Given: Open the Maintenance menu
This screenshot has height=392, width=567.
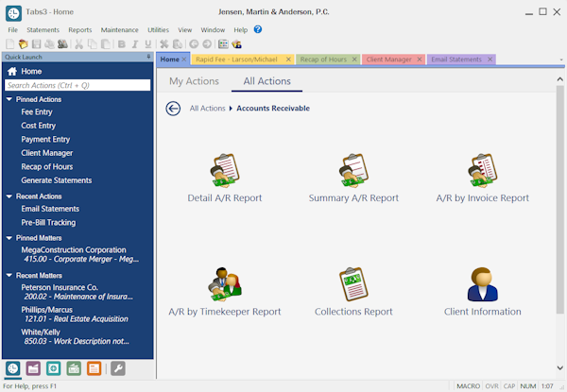Looking at the screenshot, I should 119,30.
